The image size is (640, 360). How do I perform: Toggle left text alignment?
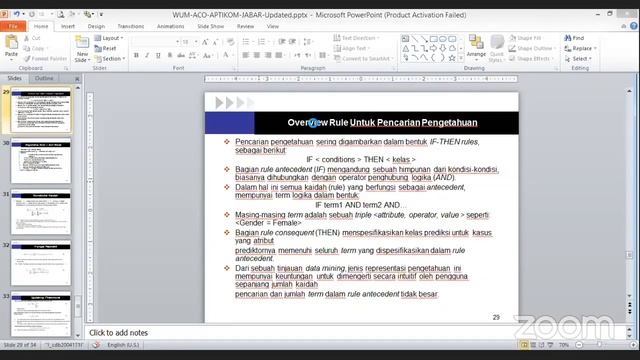coord(245,55)
